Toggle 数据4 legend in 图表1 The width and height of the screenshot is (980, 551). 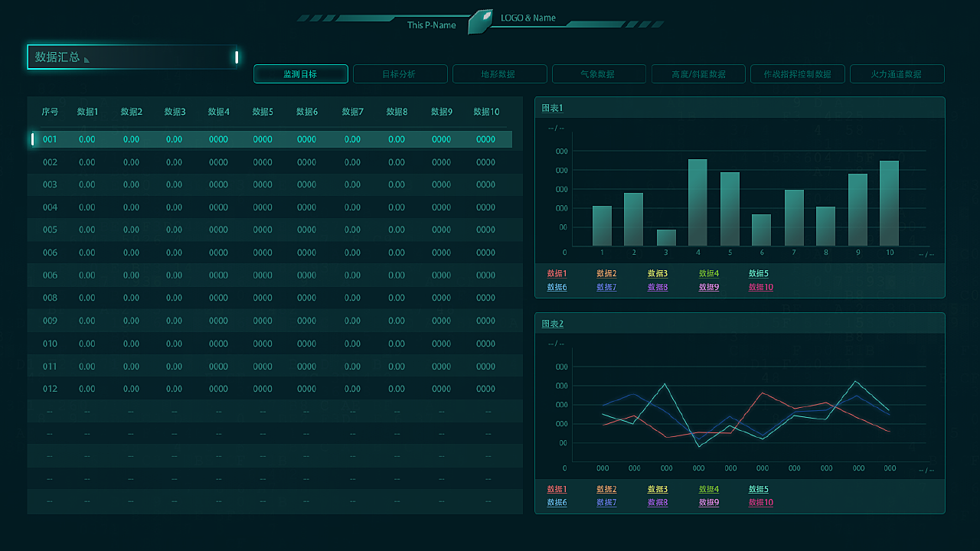coord(709,273)
